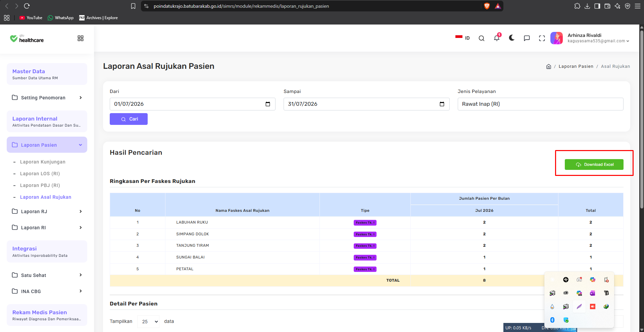
Task: Expand Laporan RJ menu
Action: pos(47,211)
